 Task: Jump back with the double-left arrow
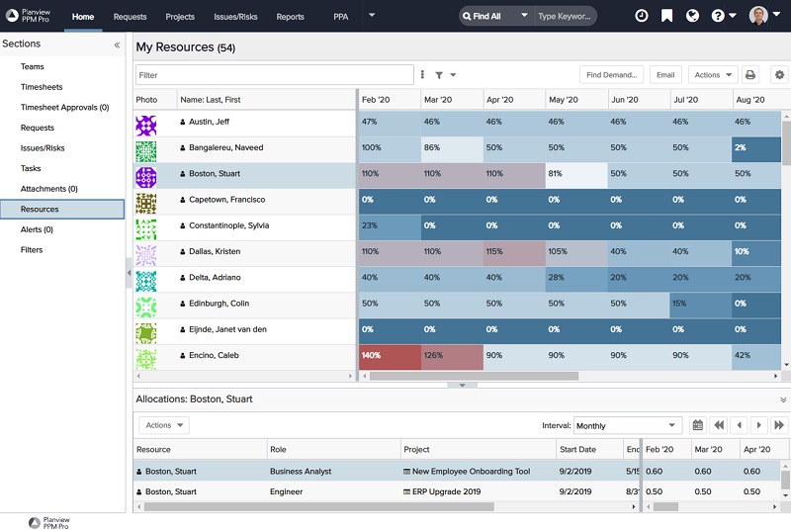pyautogui.click(x=719, y=425)
